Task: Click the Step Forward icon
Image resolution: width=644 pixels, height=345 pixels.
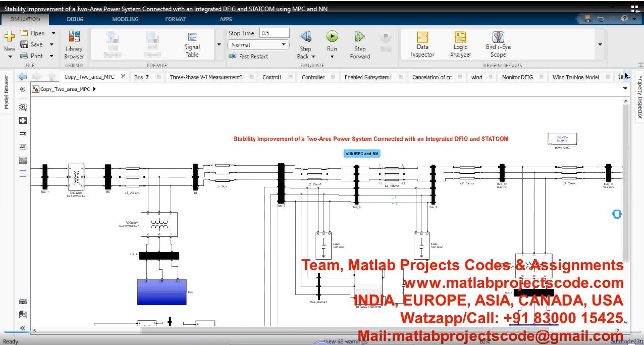Action: (359, 37)
